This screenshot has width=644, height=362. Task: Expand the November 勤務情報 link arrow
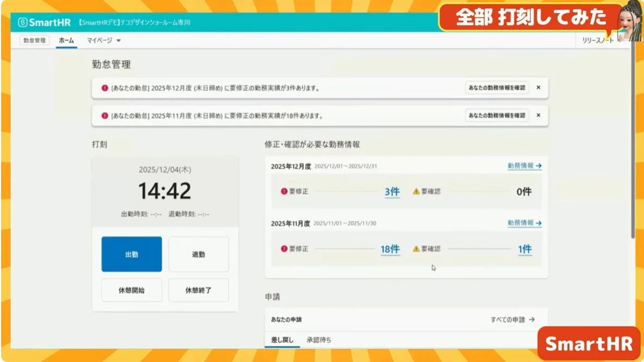pyautogui.click(x=538, y=222)
